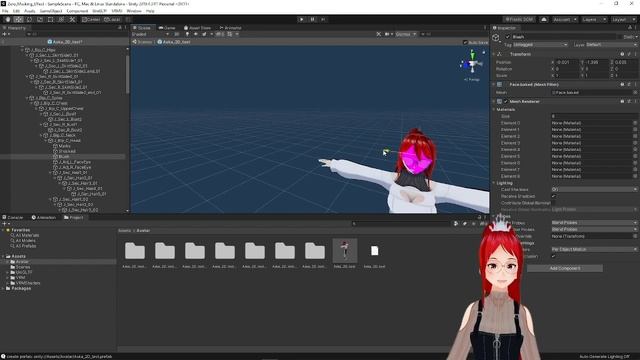The image size is (640, 360).
Task: Open the GameObject icon picker in Inspector
Action: tap(496, 38)
